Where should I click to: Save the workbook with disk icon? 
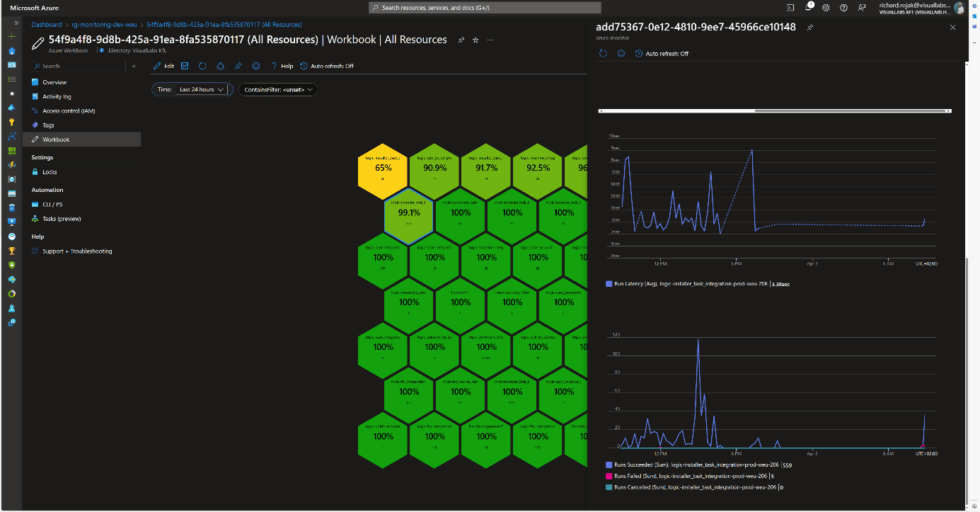click(185, 66)
